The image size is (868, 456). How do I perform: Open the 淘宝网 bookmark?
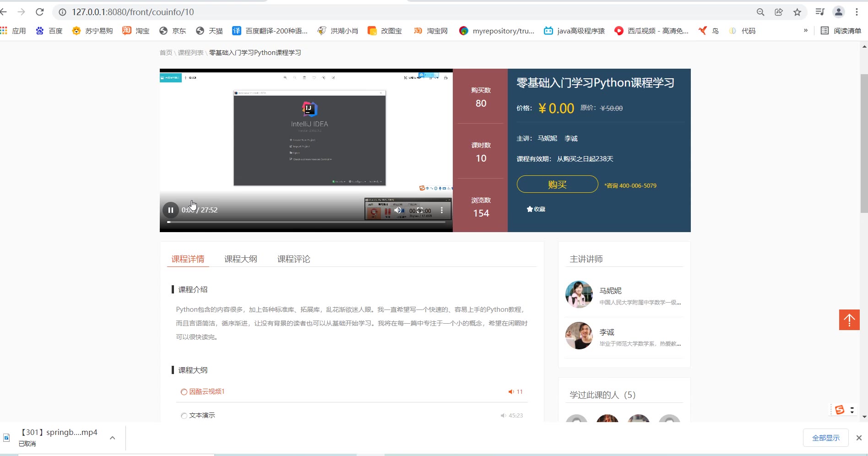pos(431,31)
